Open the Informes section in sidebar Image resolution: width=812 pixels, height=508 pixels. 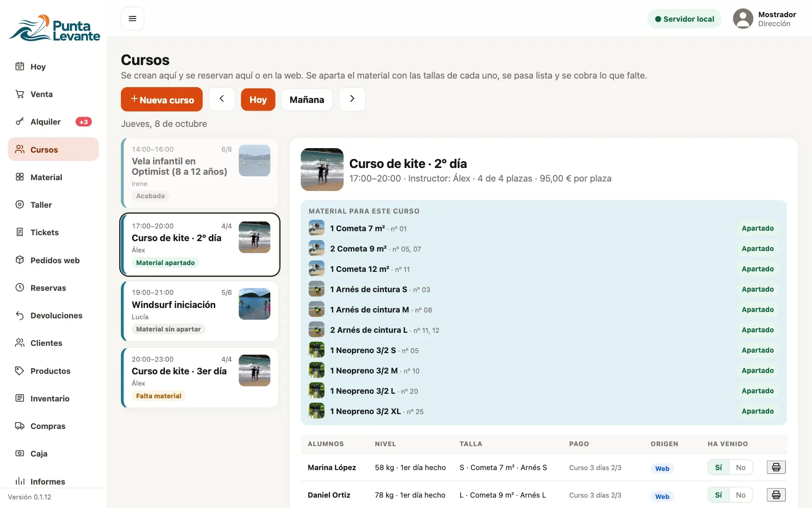[x=53, y=481]
